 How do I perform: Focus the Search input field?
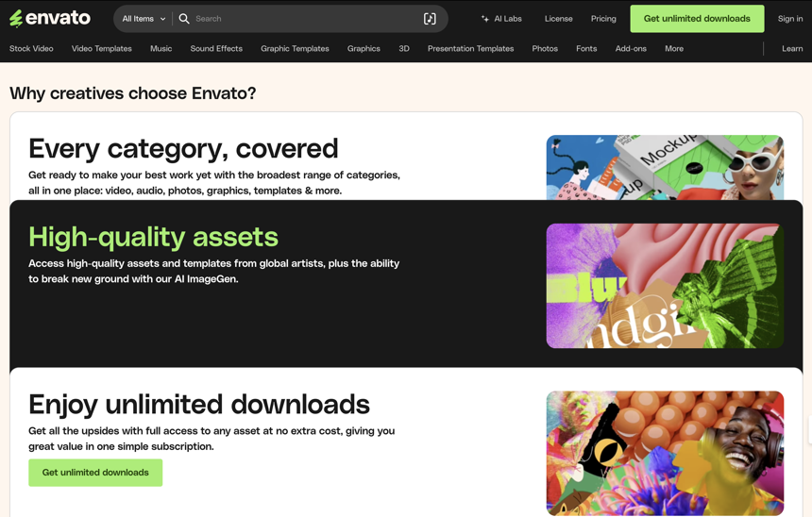[306, 19]
